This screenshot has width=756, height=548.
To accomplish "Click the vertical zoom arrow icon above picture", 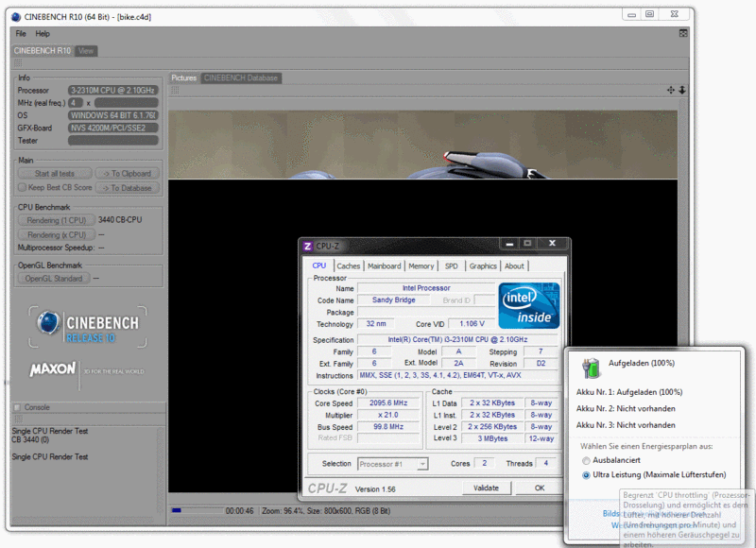I will coord(682,90).
